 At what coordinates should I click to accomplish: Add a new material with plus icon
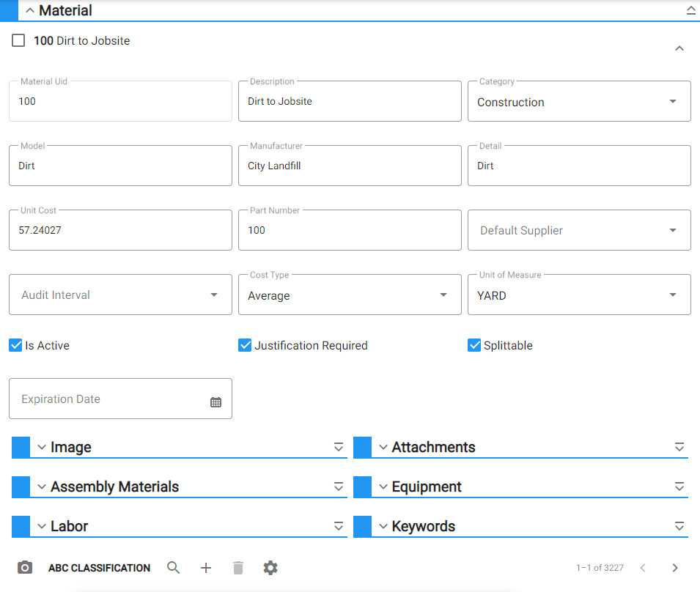(206, 568)
